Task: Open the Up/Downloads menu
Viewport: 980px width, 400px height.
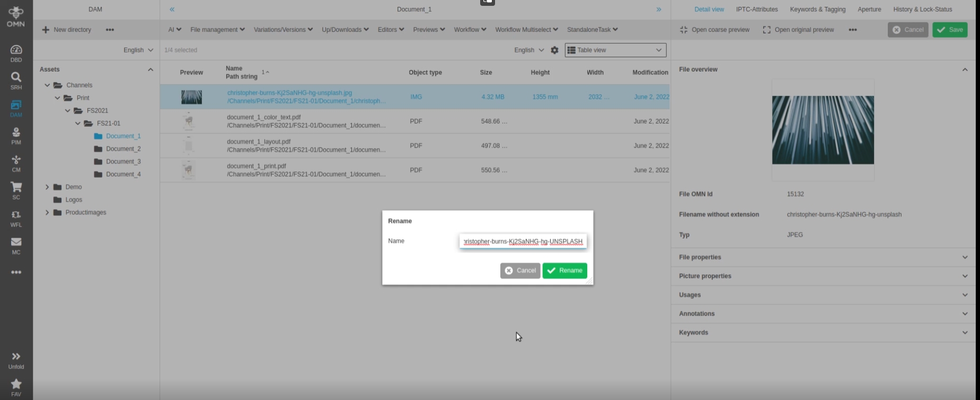Action: click(345, 30)
